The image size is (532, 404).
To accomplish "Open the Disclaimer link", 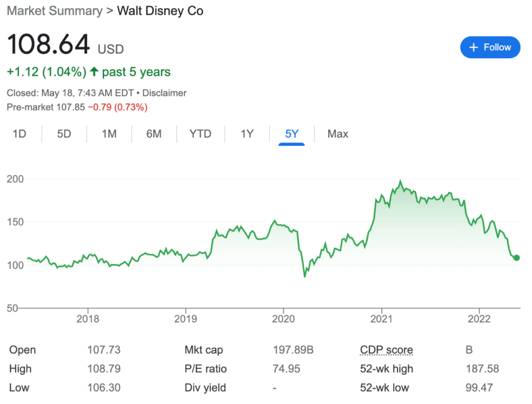I will pyautogui.click(x=164, y=93).
